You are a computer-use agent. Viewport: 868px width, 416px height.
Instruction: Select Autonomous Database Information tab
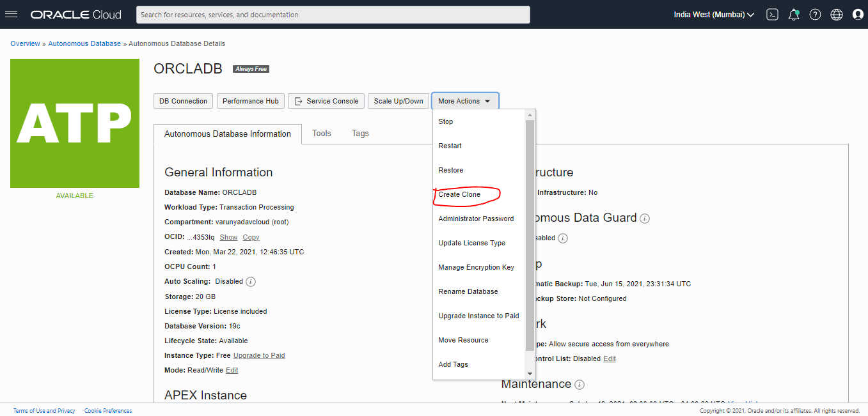(x=228, y=134)
